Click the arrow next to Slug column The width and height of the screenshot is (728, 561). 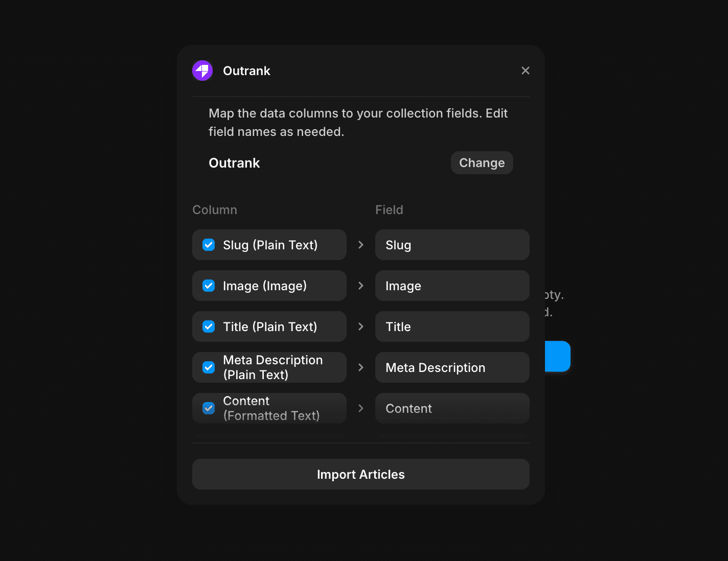click(x=361, y=245)
